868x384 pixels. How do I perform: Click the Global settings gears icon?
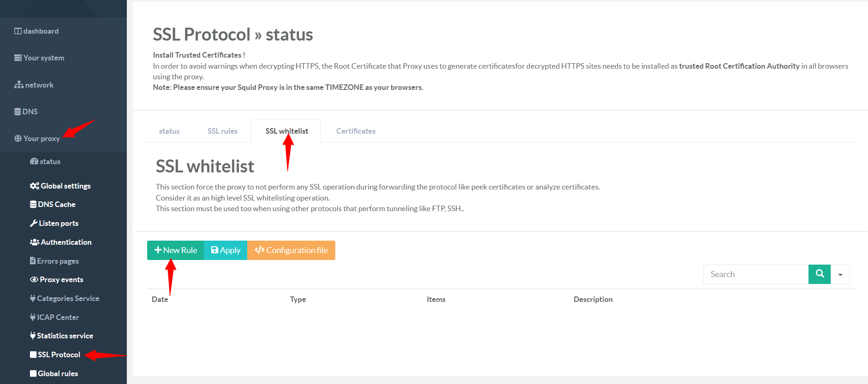click(x=35, y=186)
